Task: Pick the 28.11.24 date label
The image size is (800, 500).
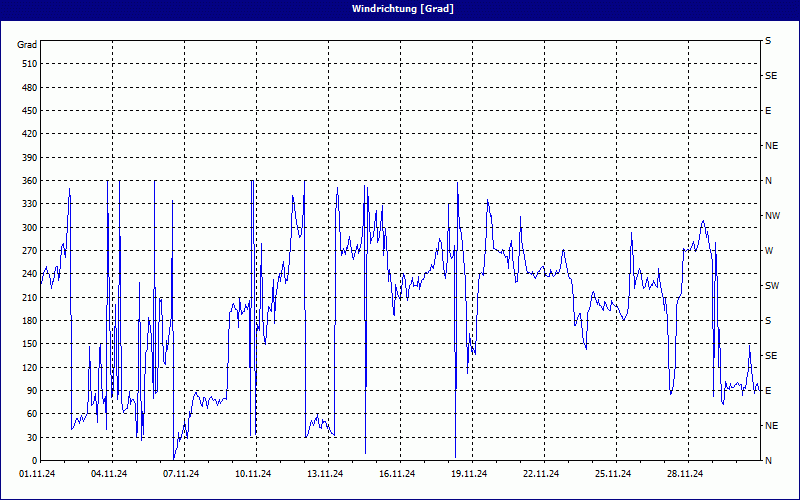Action: coord(685,474)
